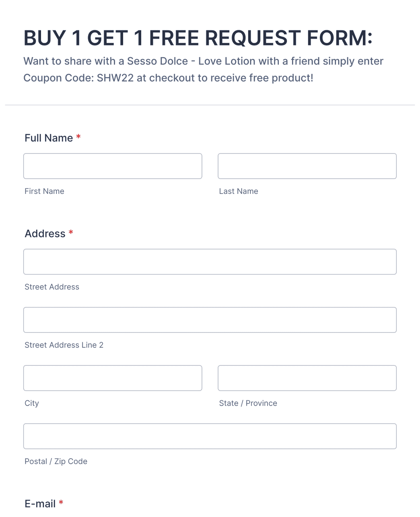This screenshot has width=420, height=517.
Task: Click the E-mail field label
Action: pyautogui.click(x=40, y=503)
